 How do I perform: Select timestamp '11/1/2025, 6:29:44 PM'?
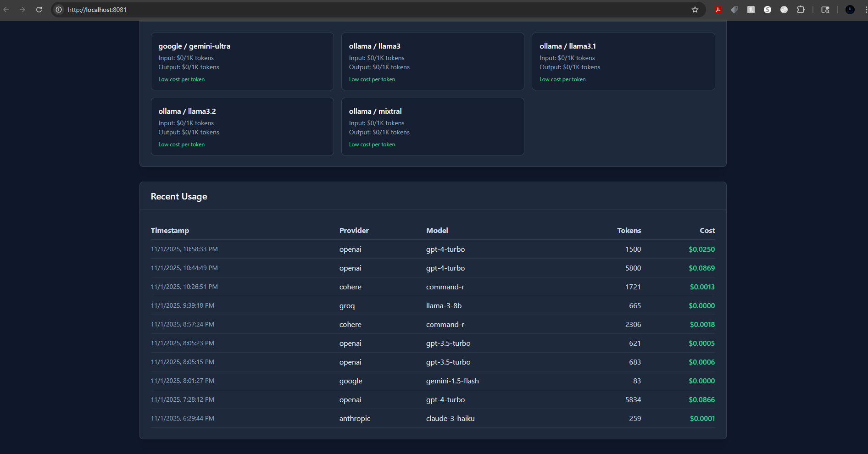[183, 419]
